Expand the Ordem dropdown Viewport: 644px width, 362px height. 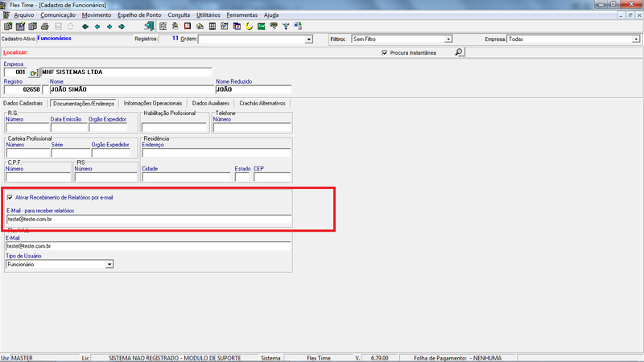coord(309,39)
